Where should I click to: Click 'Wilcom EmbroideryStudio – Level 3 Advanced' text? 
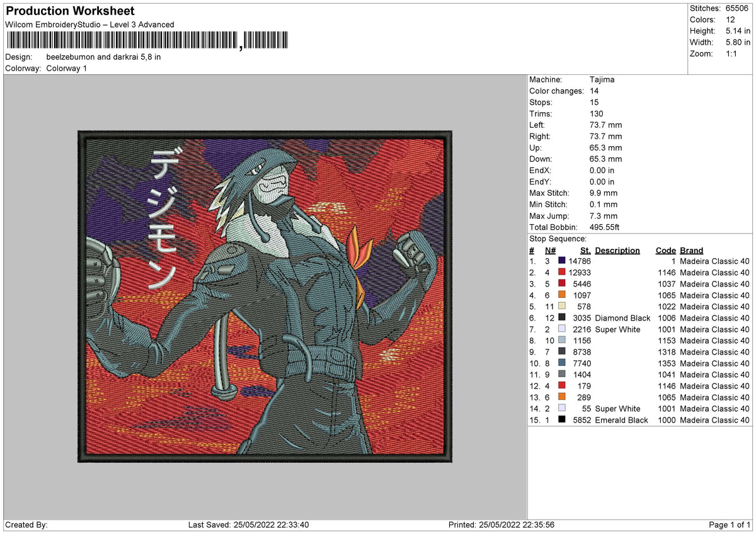tap(89, 25)
